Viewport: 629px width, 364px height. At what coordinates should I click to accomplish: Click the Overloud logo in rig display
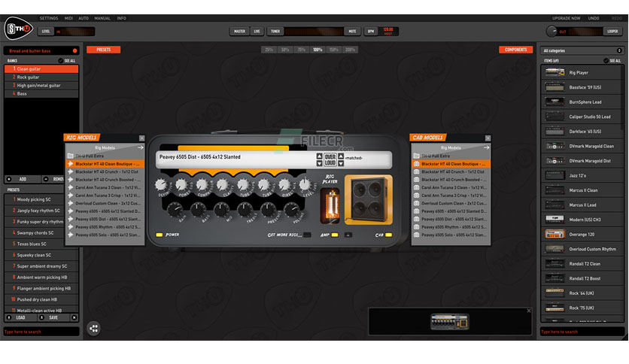pos(330,159)
